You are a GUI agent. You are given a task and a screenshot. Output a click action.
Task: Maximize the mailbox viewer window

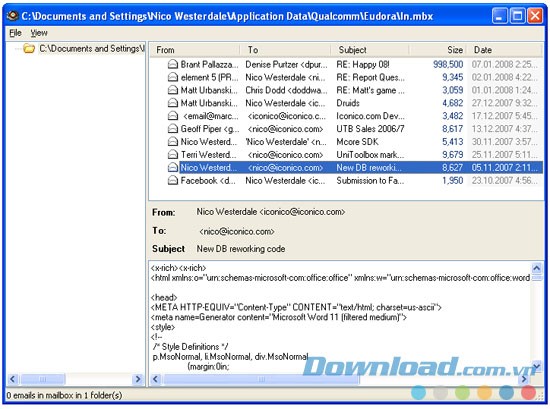[x=517, y=16]
